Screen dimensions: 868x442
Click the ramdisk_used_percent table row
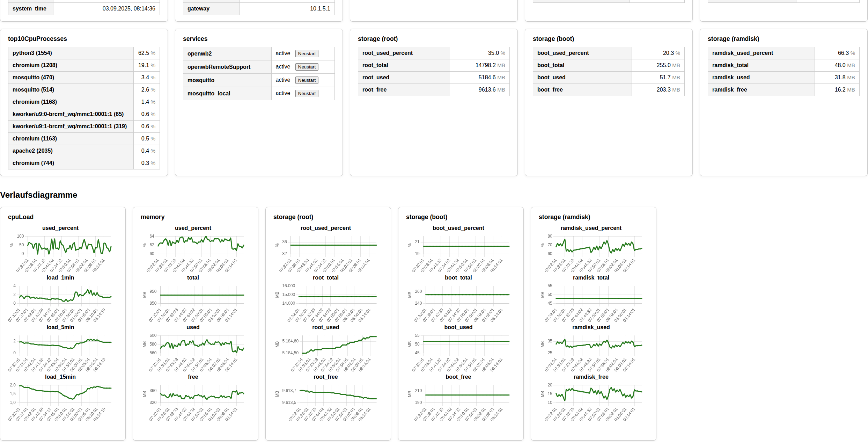click(783, 53)
